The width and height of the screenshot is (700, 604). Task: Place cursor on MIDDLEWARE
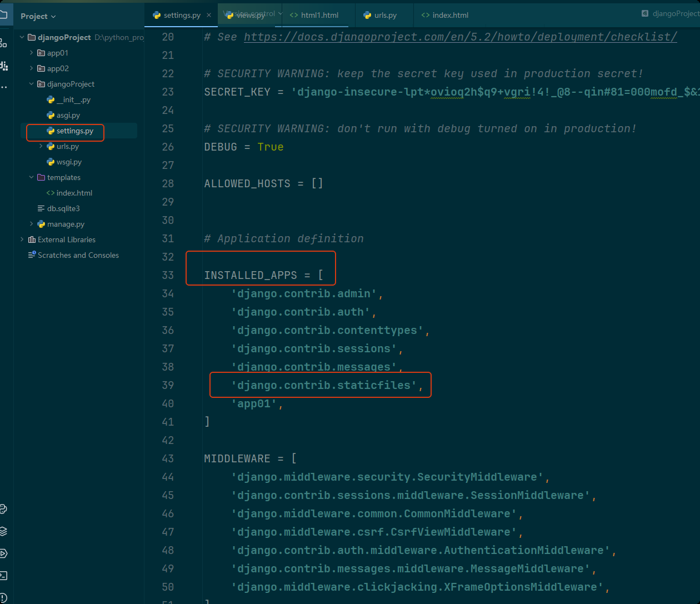(x=237, y=458)
